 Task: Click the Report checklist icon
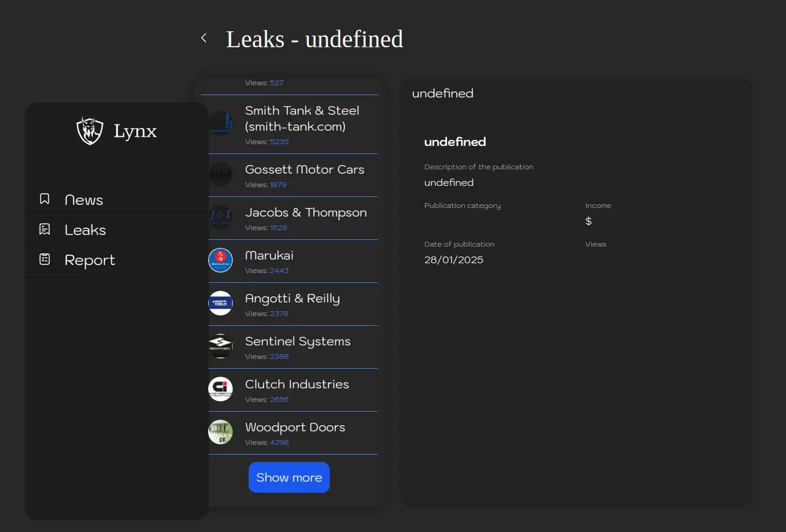(44, 260)
